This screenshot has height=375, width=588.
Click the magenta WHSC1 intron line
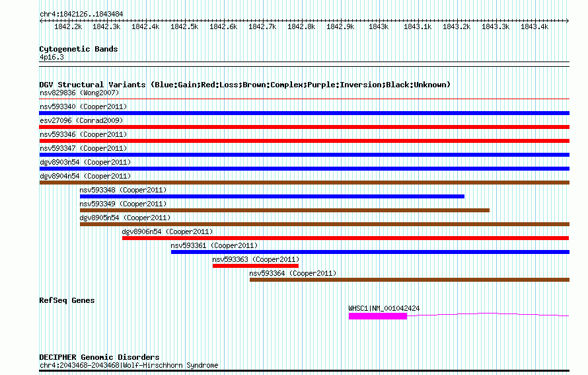(488, 314)
